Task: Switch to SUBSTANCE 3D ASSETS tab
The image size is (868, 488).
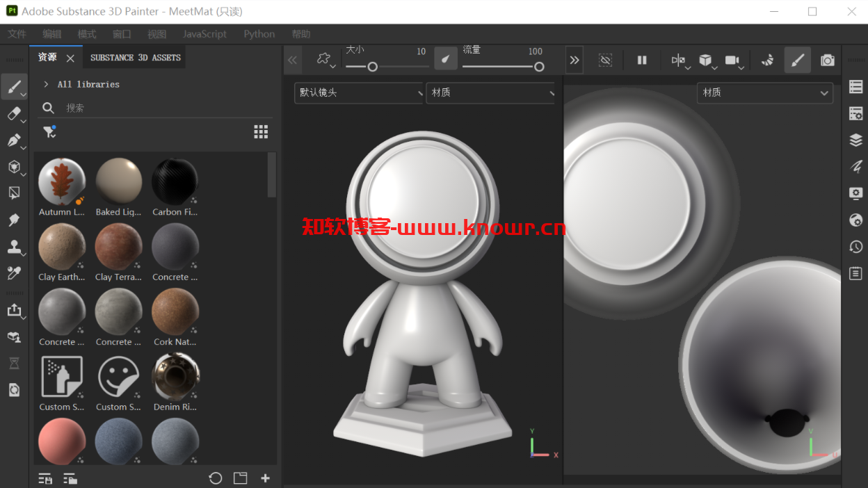Action: point(136,58)
